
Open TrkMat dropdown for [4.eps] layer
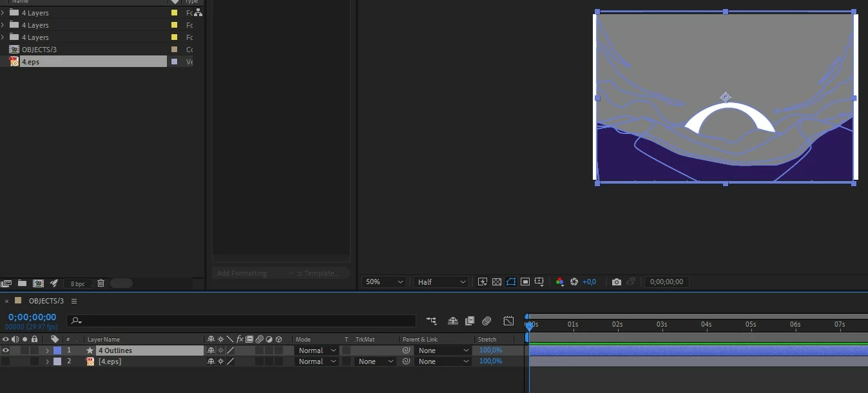pyautogui.click(x=375, y=361)
